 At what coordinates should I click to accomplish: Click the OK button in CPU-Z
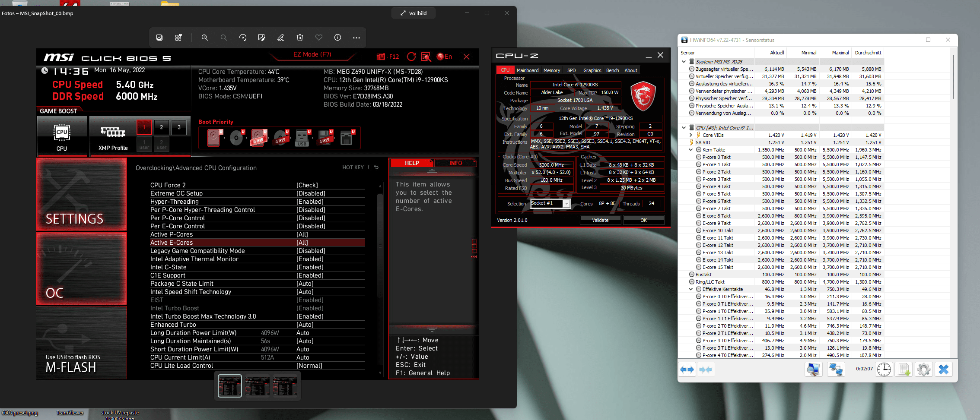coord(643,220)
